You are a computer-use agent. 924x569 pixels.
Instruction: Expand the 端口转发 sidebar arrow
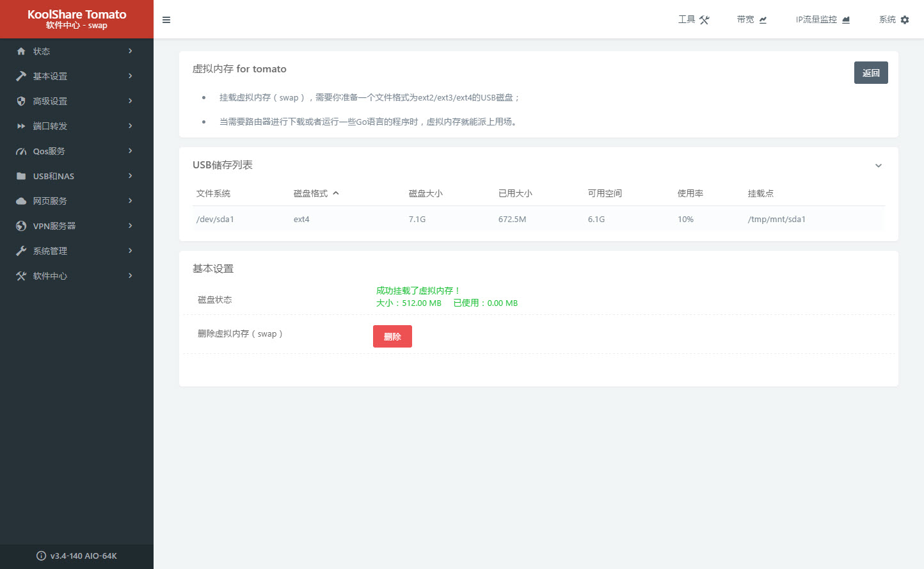(131, 125)
